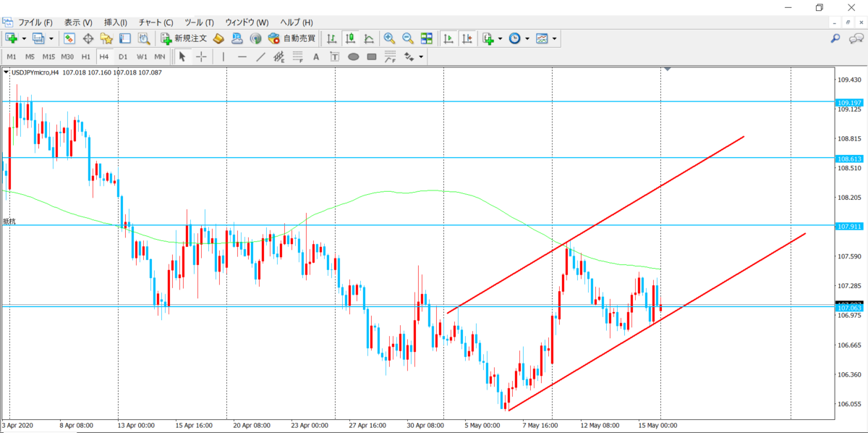Toggle bar chart display mode
This screenshot has width=868, height=433.
331,38
